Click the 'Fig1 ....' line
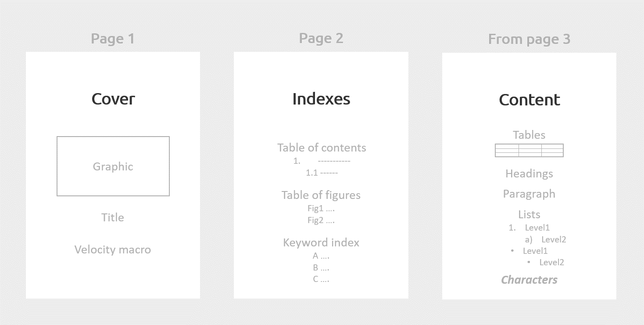 pos(321,209)
